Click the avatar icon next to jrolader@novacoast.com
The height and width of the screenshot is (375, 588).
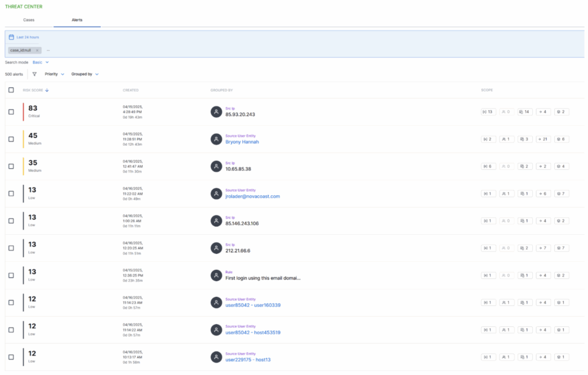pos(216,194)
